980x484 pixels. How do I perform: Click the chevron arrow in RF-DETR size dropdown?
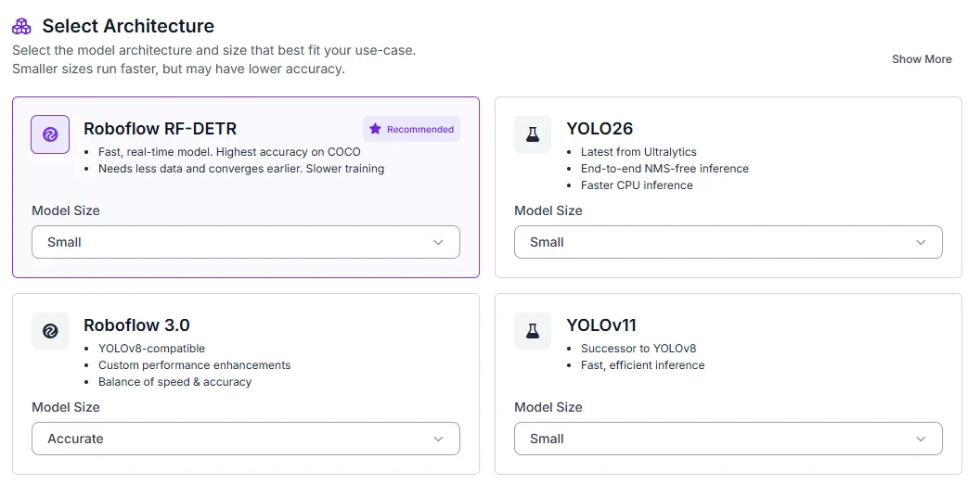[x=438, y=242]
